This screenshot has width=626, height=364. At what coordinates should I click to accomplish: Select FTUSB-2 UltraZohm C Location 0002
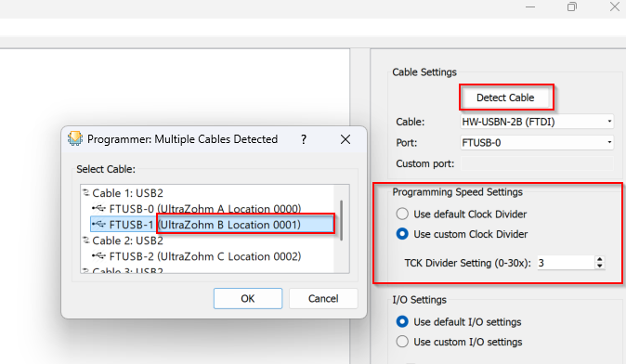[205, 256]
